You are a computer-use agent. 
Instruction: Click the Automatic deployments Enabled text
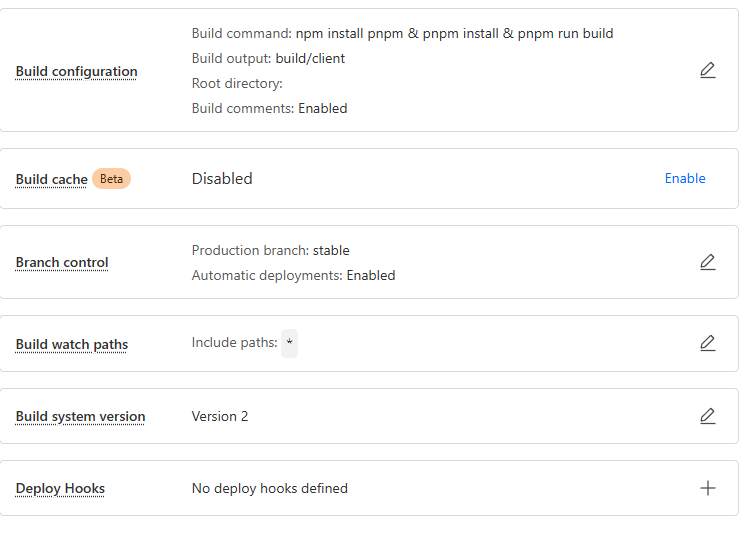(x=294, y=275)
